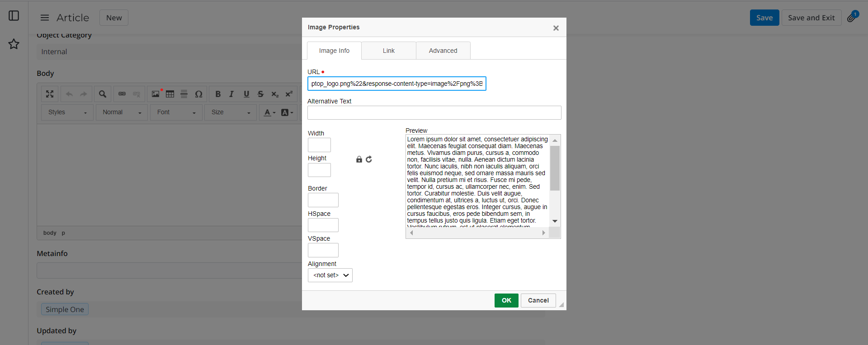This screenshot has height=345, width=868.
Task: Click the reset size icon
Action: click(369, 159)
